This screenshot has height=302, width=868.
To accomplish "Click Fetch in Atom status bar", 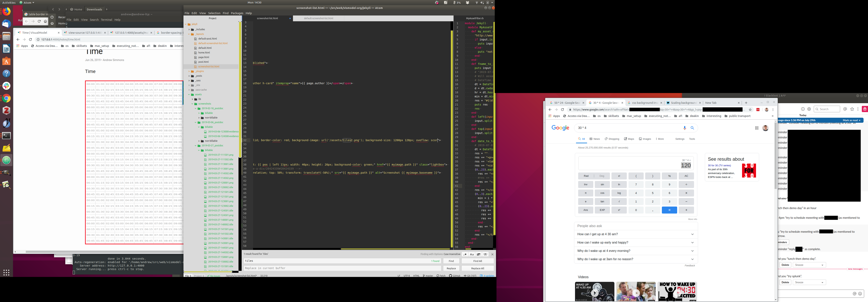I will pyautogui.click(x=441, y=276).
